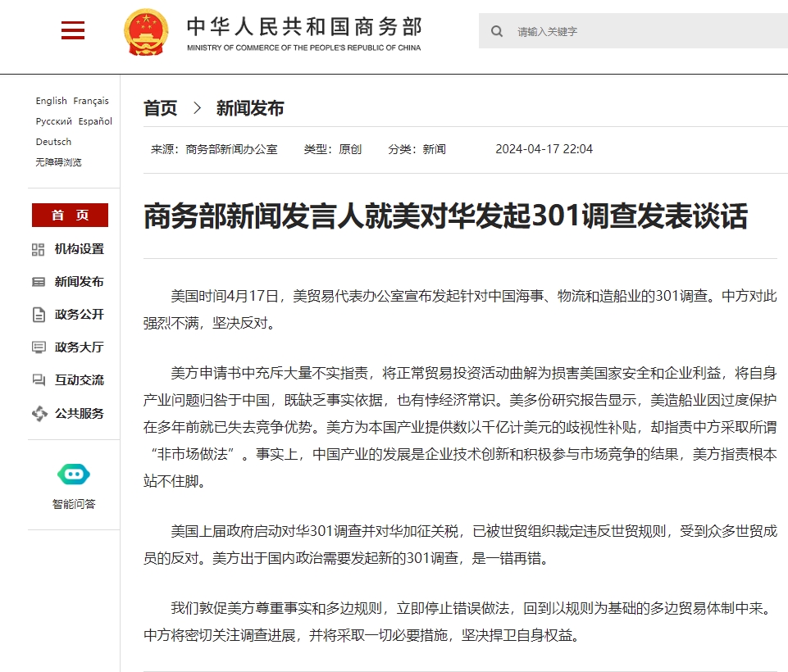Click the search magnifier icon
The height and width of the screenshot is (672, 788).
[x=497, y=31]
